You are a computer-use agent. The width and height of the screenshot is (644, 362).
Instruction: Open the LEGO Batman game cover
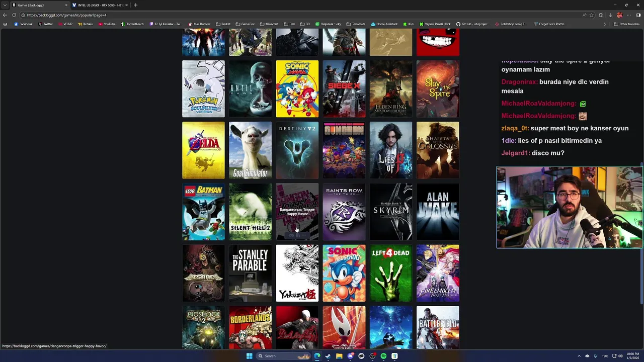pos(203,212)
